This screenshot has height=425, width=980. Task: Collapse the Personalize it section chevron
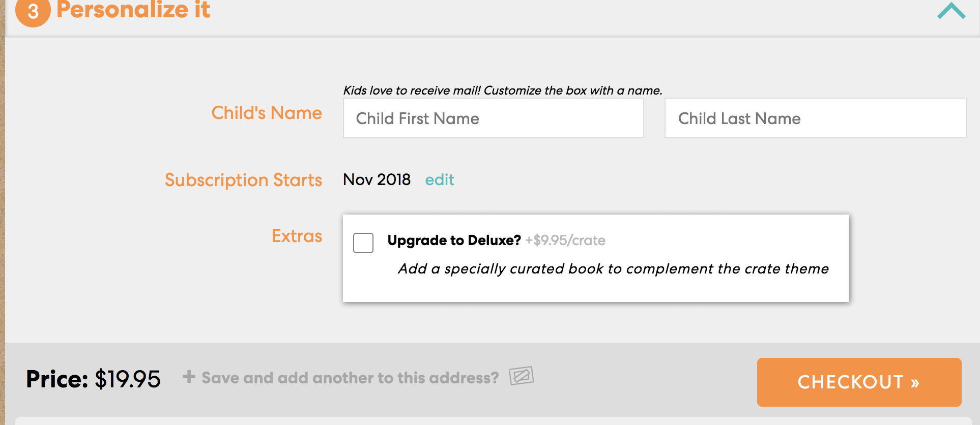[951, 11]
